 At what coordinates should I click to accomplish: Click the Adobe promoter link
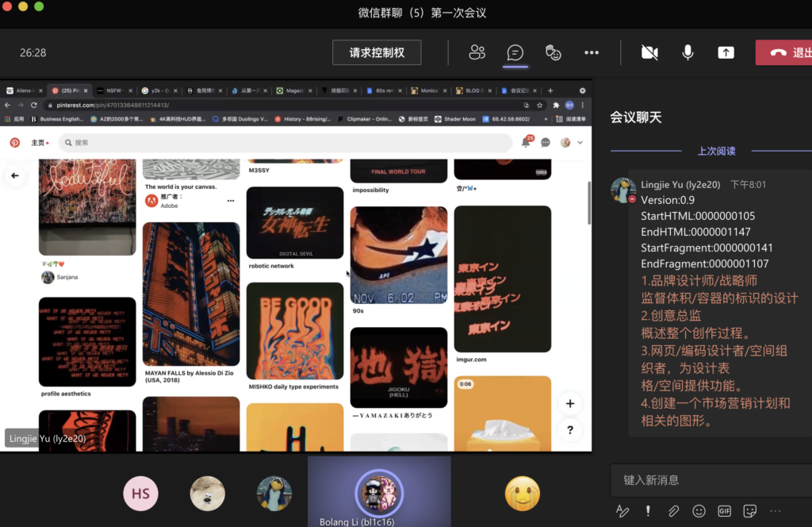coord(169,206)
